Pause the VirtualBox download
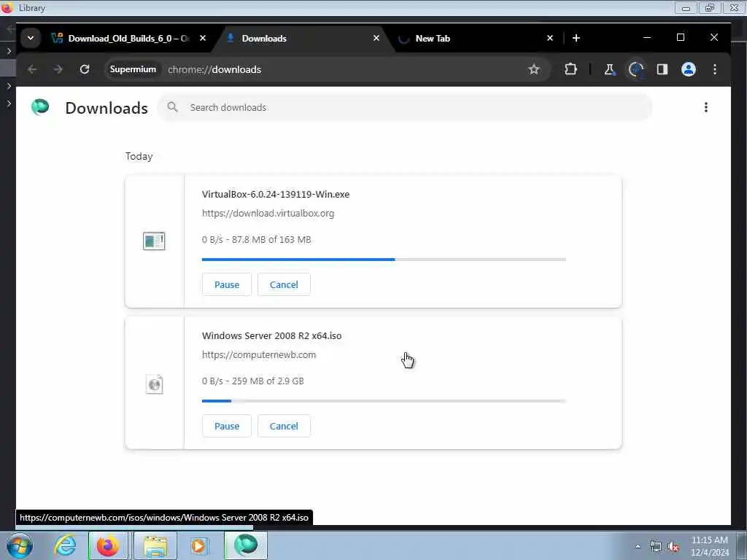This screenshot has height=560, width=747. click(x=227, y=285)
